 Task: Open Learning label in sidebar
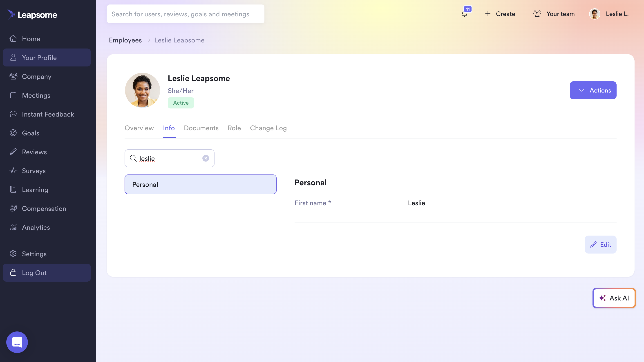point(35,190)
